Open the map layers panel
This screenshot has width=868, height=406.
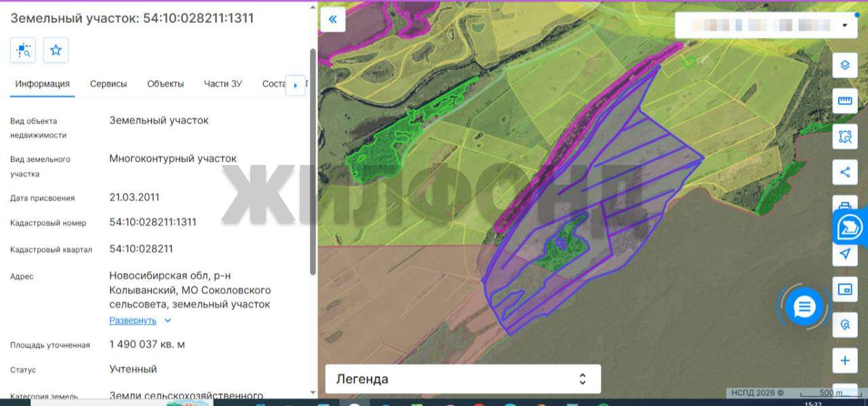845,65
